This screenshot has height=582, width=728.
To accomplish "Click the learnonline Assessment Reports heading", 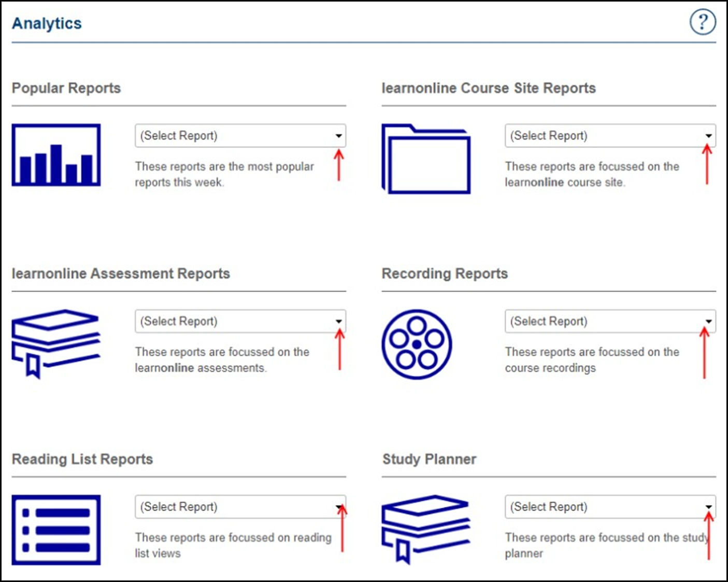I will (121, 273).
